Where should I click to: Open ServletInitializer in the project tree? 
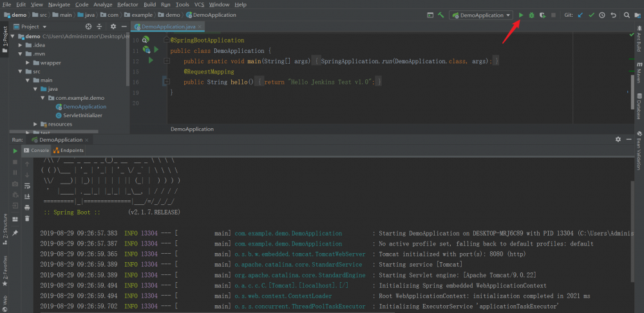pyautogui.click(x=83, y=115)
